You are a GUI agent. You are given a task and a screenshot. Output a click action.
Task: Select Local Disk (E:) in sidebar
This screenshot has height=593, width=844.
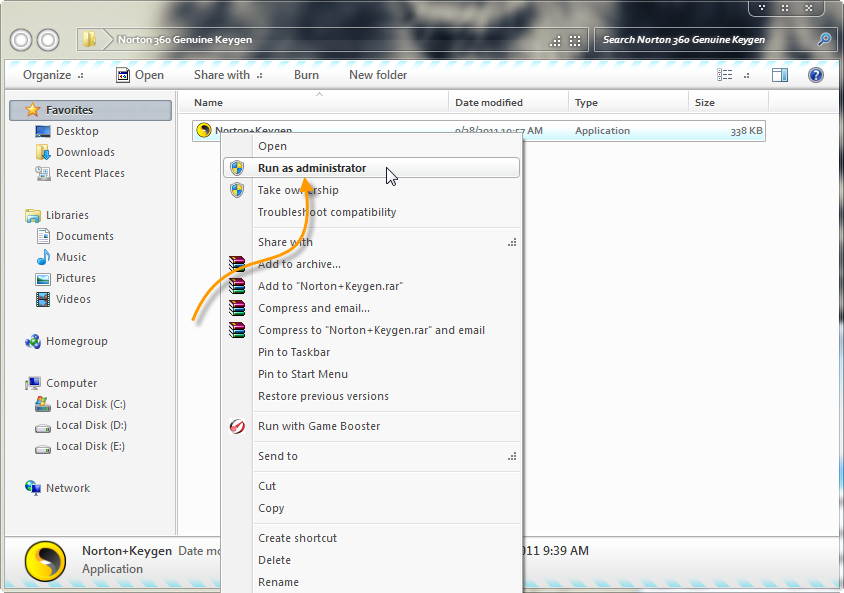(90, 446)
